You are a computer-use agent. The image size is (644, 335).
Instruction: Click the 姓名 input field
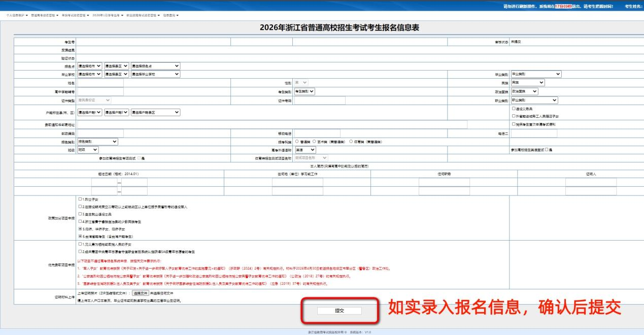(100, 83)
